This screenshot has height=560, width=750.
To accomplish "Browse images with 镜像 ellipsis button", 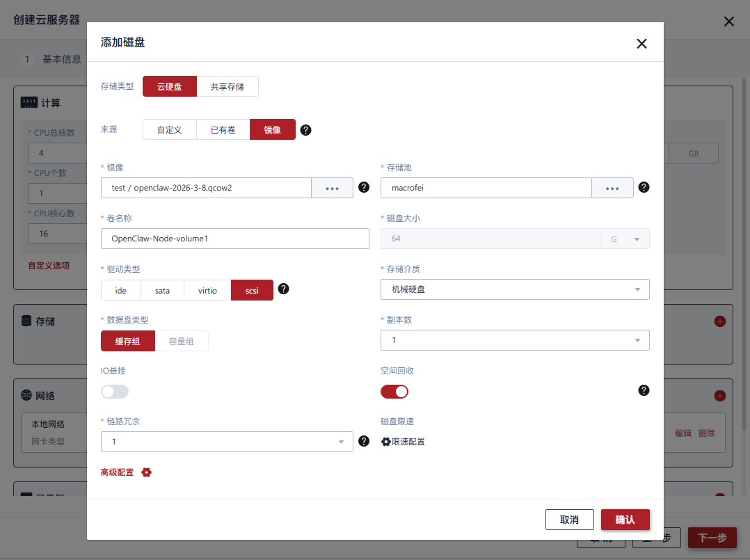I will point(332,189).
